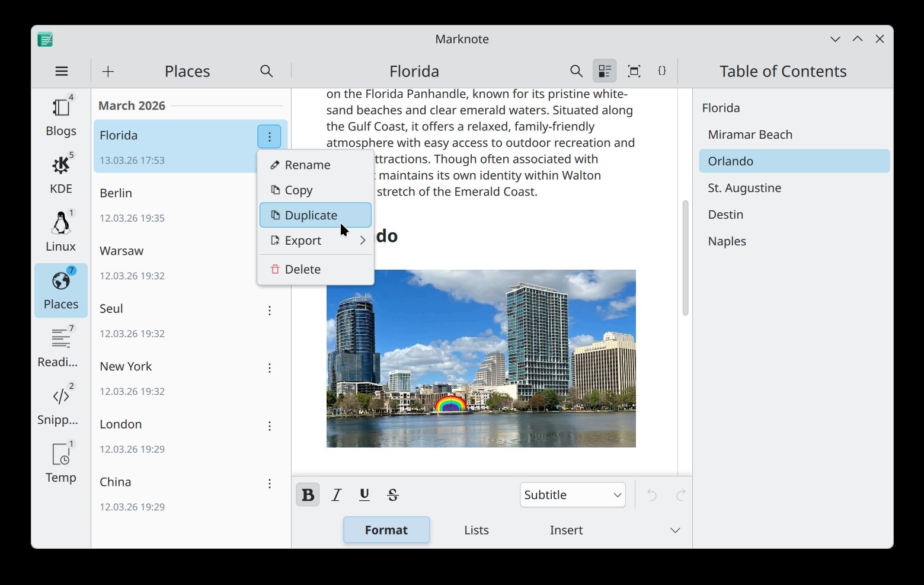The image size is (924, 585).
Task: Create a new note with the plus icon
Action: [x=108, y=71]
